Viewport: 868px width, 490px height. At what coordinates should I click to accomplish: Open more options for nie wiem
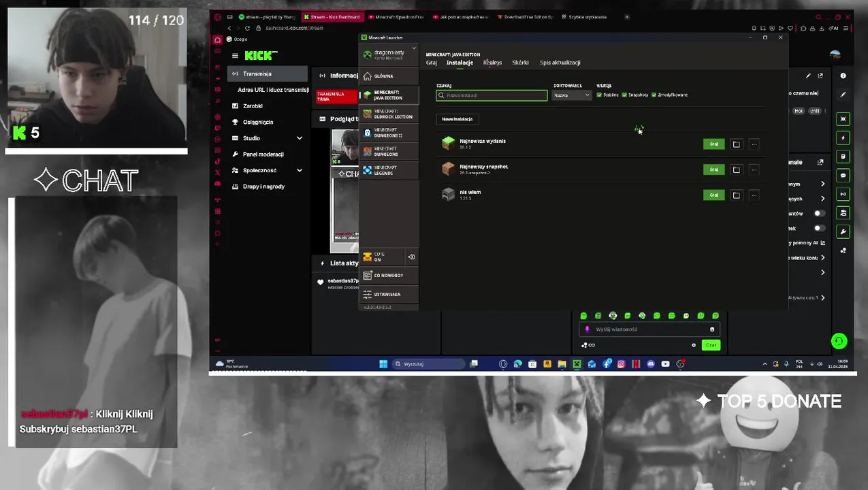(x=754, y=195)
